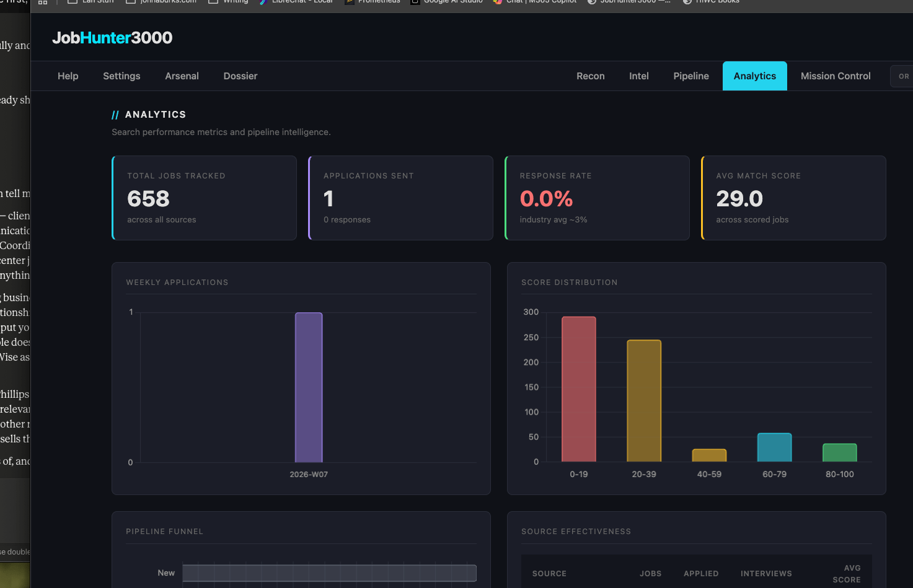Click the JobHunter3000 logo
This screenshot has width=913, height=588.
coord(112,37)
